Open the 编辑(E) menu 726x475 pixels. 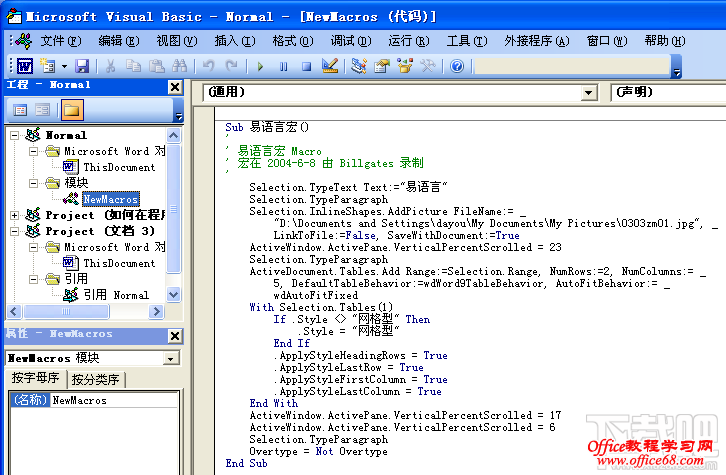(119, 41)
